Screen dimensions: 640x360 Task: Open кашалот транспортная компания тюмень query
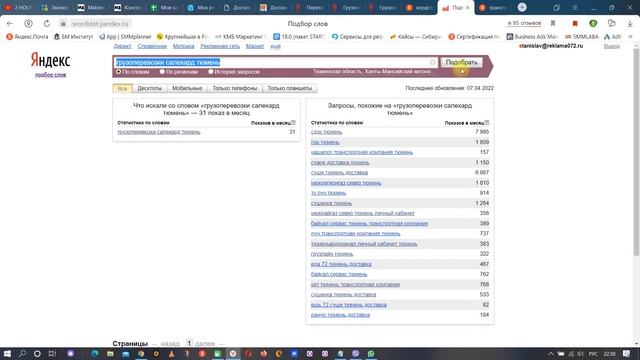[x=362, y=152]
